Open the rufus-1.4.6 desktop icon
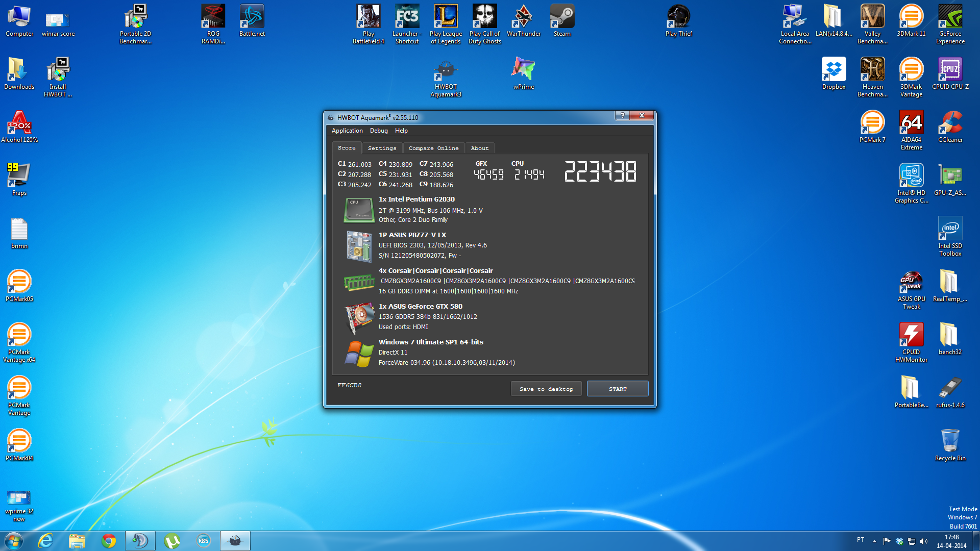Image resolution: width=980 pixels, height=551 pixels. [x=950, y=392]
